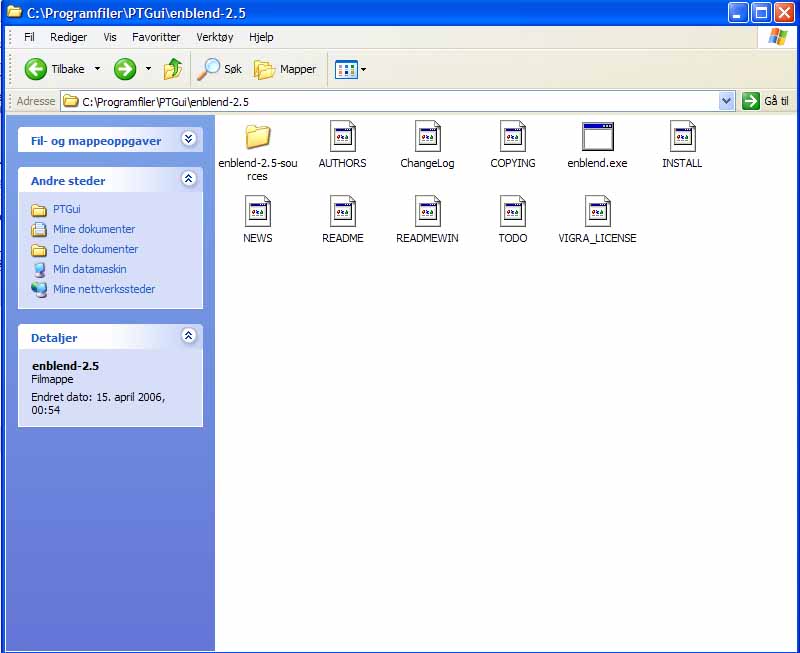
Task: Minimize the Explorer window
Action: (737, 12)
